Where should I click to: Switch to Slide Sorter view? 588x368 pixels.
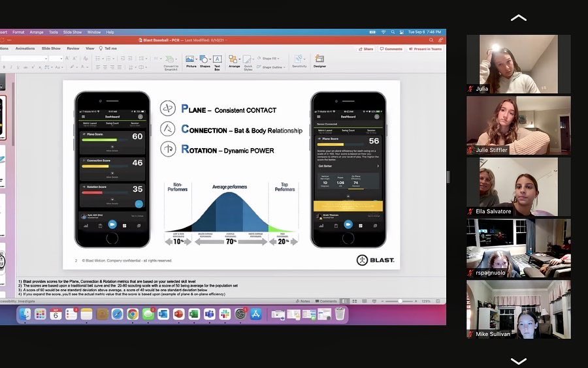coord(354,301)
